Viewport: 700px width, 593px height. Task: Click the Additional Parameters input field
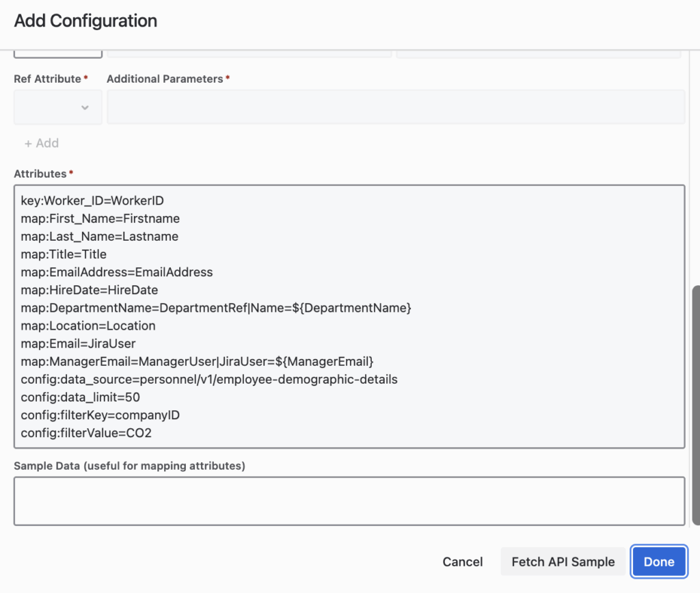[395, 107]
